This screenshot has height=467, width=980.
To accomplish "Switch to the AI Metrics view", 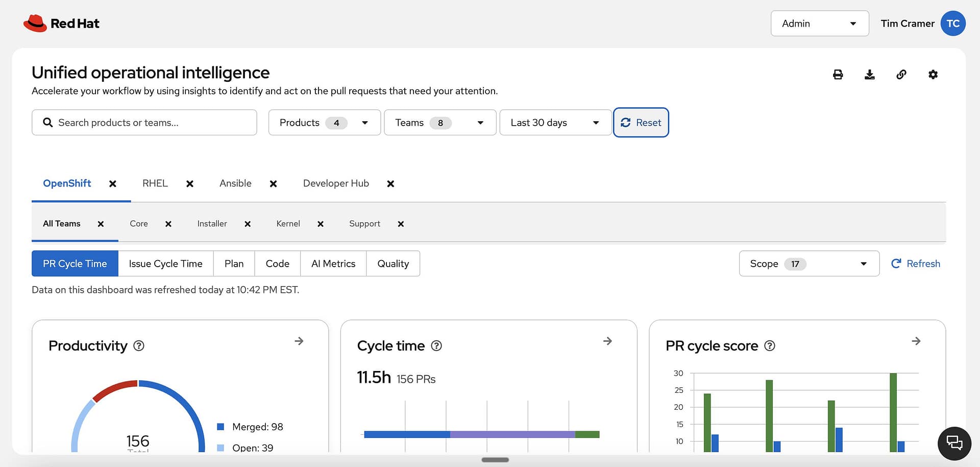I will coord(333,264).
